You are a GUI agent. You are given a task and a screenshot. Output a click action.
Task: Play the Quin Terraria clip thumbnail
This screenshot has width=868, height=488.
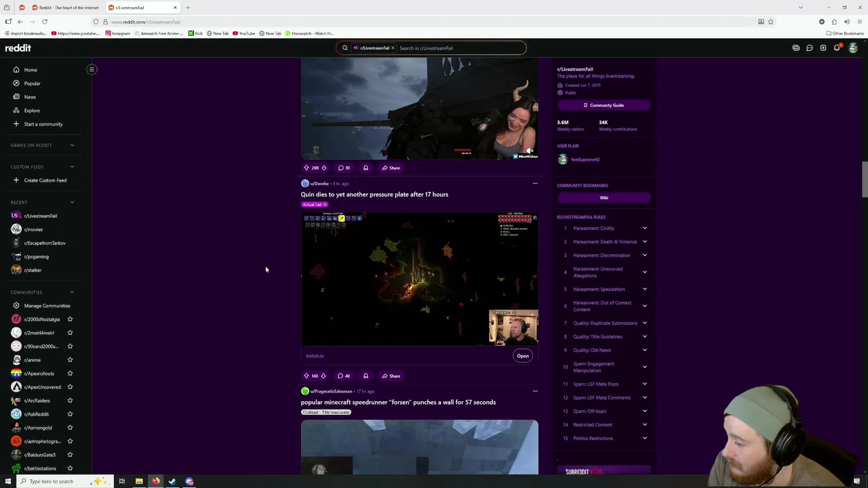pos(420,279)
